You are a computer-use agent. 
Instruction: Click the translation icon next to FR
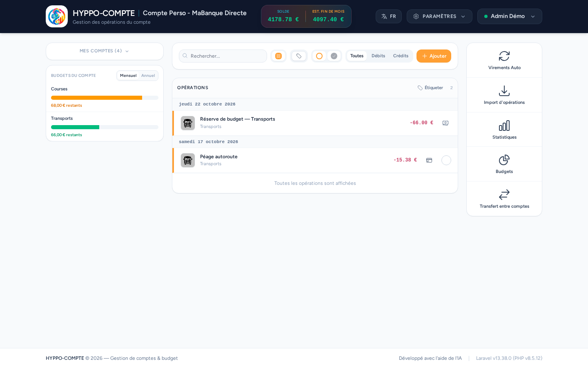[x=384, y=16]
